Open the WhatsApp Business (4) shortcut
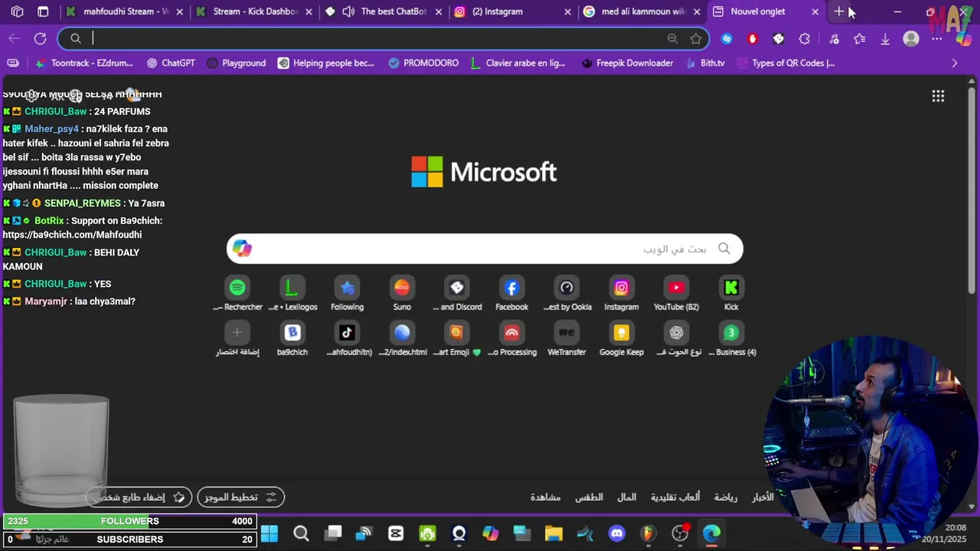 click(x=731, y=339)
